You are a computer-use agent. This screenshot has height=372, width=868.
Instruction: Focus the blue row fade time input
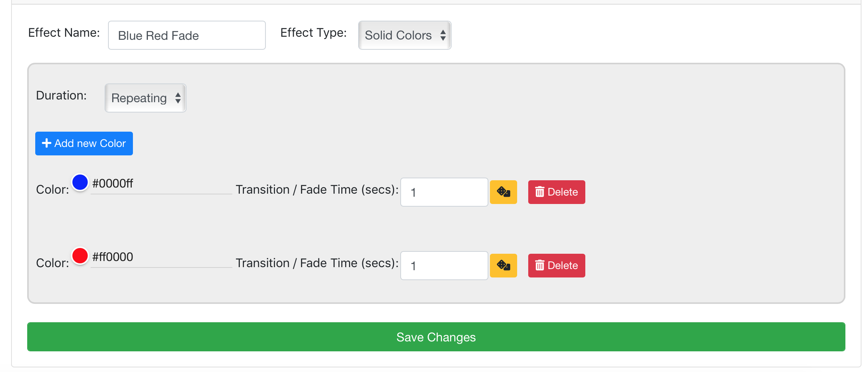click(444, 192)
